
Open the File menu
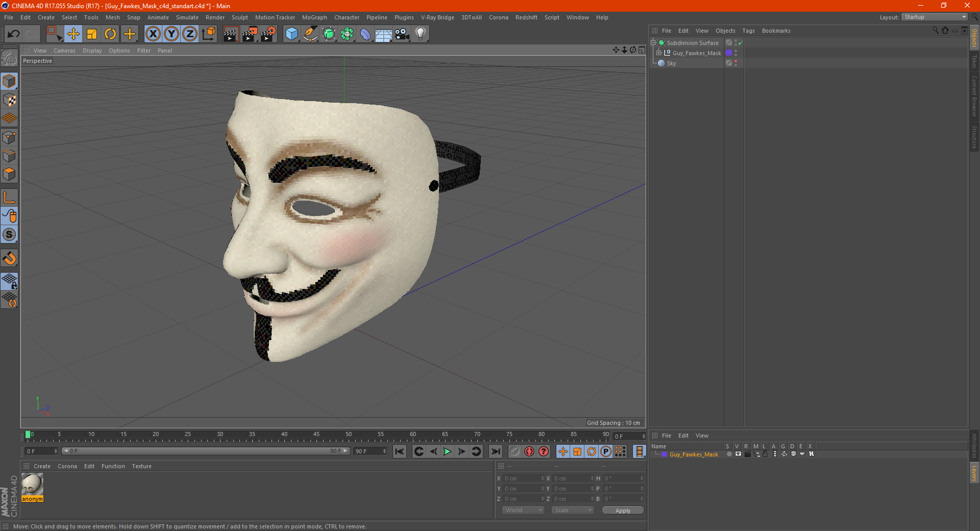pyautogui.click(x=9, y=17)
